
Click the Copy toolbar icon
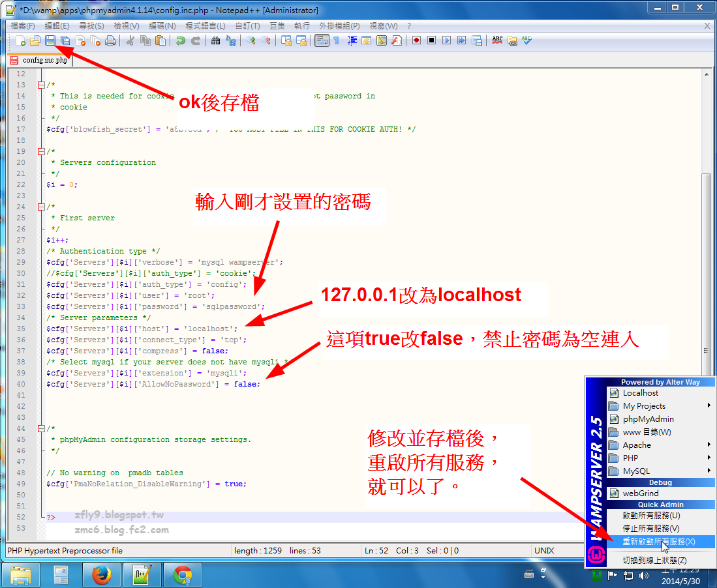145,40
